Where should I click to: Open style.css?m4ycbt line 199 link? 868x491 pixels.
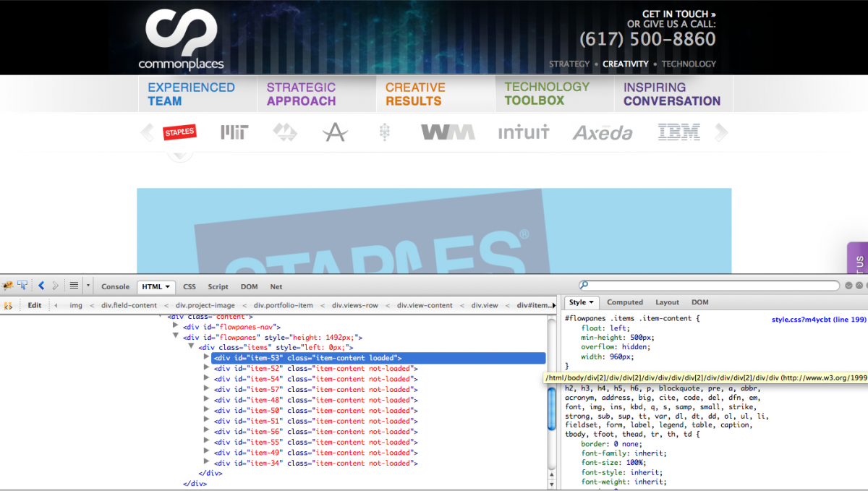tap(818, 319)
